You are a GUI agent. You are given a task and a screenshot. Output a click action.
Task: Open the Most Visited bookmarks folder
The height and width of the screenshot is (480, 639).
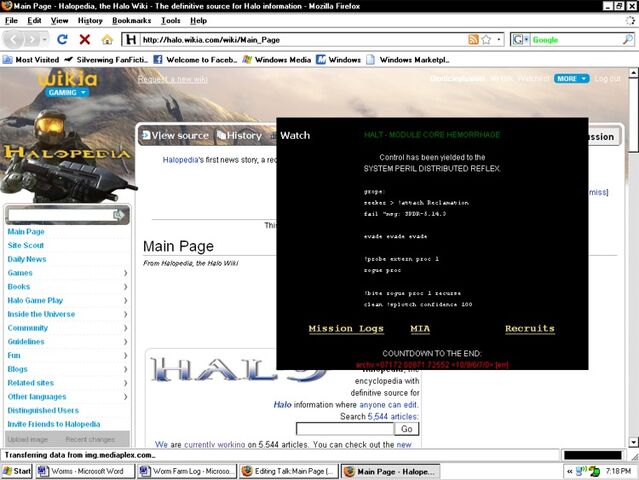click(x=31, y=60)
